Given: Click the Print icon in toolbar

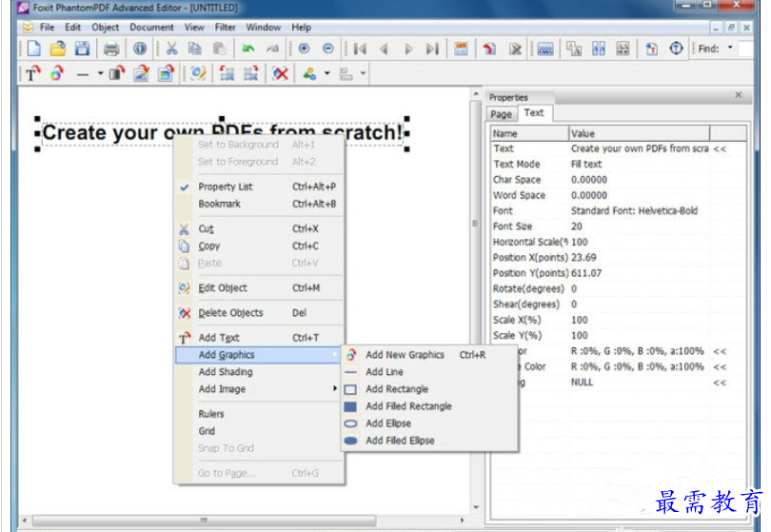Looking at the screenshot, I should pyautogui.click(x=111, y=49).
